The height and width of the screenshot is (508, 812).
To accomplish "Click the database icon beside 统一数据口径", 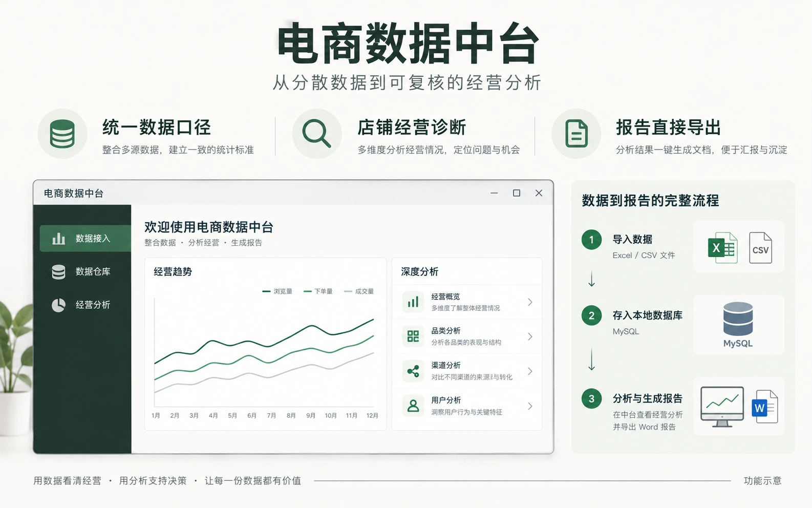I will pyautogui.click(x=62, y=134).
